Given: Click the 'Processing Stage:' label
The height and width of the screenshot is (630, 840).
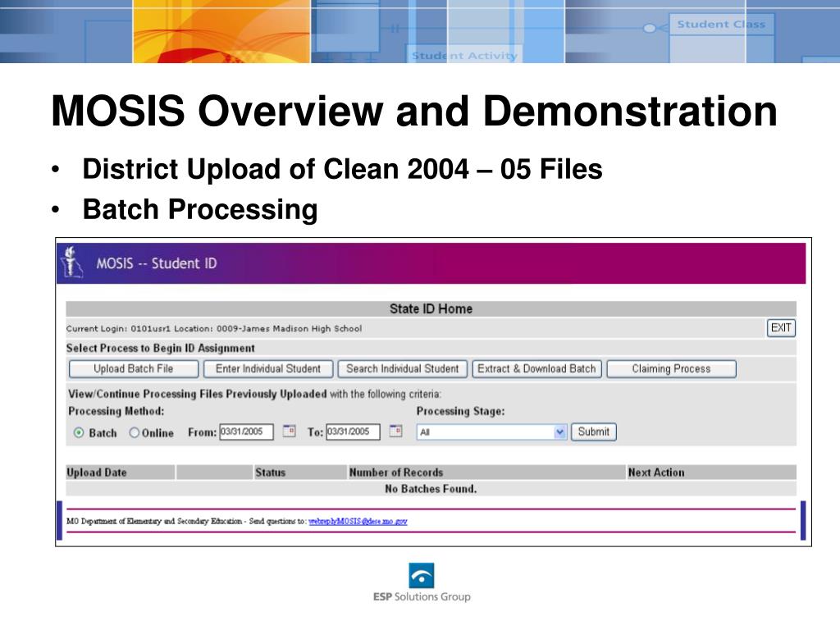Looking at the screenshot, I should click(461, 412).
